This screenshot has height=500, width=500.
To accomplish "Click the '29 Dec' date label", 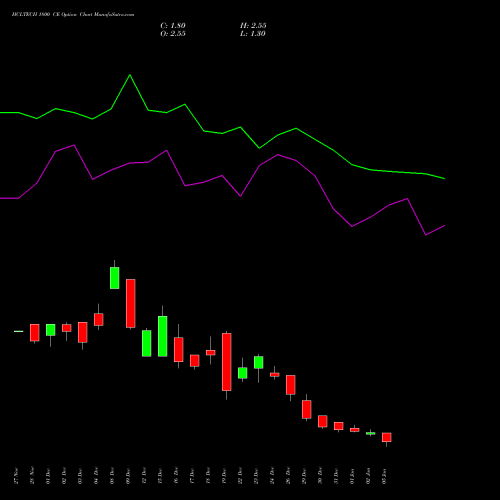I will coord(304,476).
